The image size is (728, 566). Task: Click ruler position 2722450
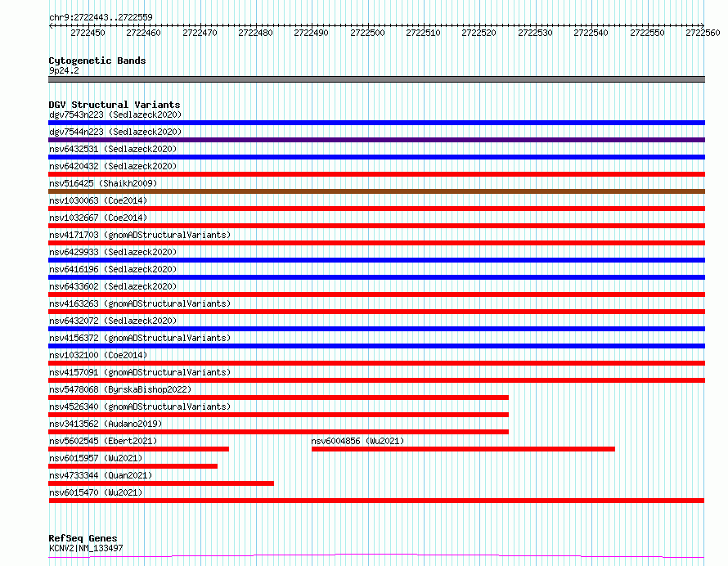(88, 33)
